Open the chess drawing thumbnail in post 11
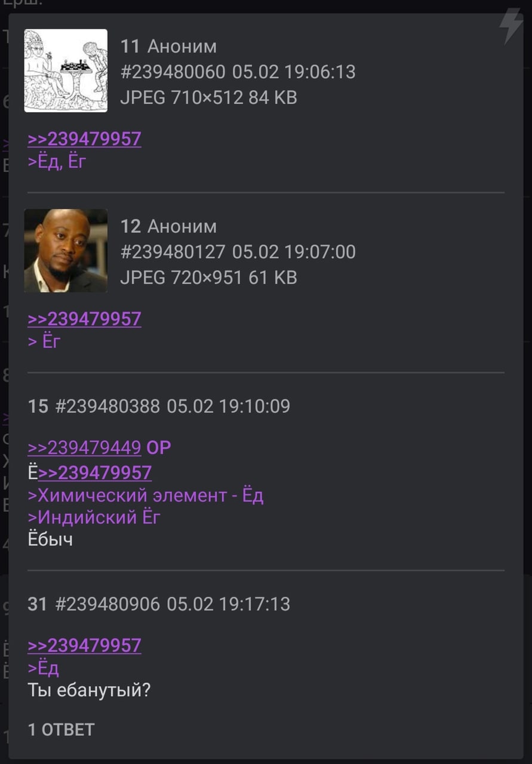This screenshot has height=764, width=532. [66, 70]
